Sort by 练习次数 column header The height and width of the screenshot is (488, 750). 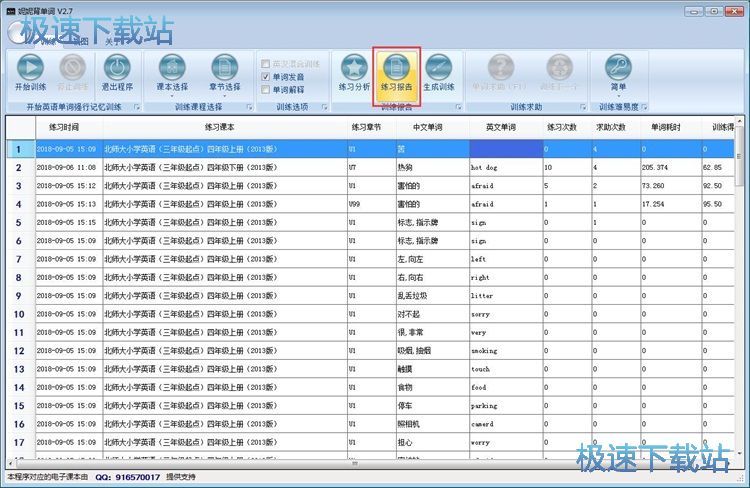tap(567, 127)
